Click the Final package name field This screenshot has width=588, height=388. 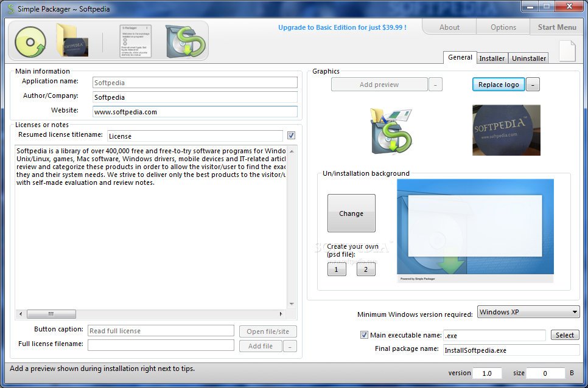[x=511, y=350]
